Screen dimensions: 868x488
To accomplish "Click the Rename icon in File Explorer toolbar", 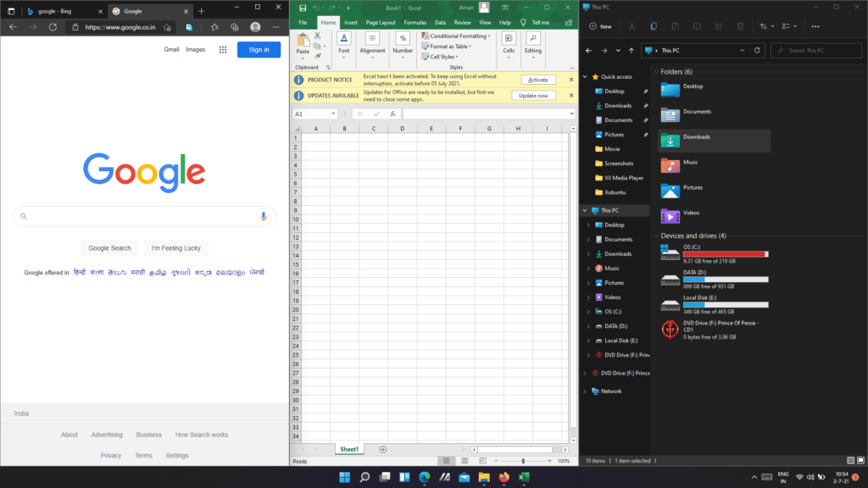I will (x=697, y=26).
